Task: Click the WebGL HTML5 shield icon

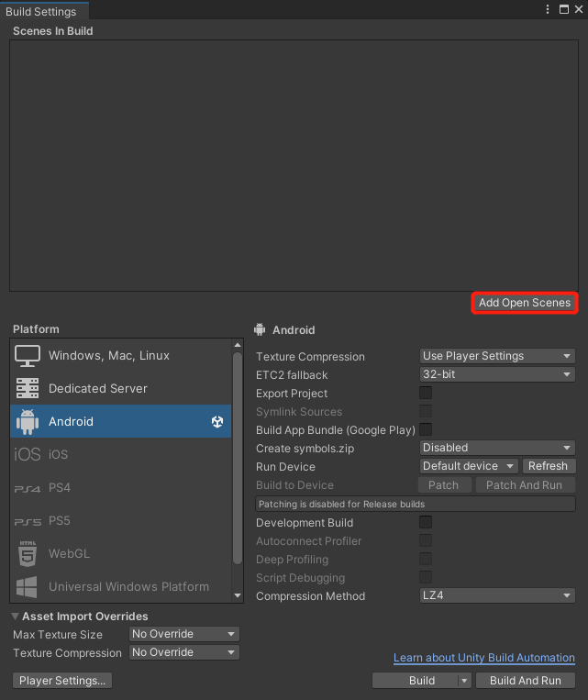Action: point(28,553)
